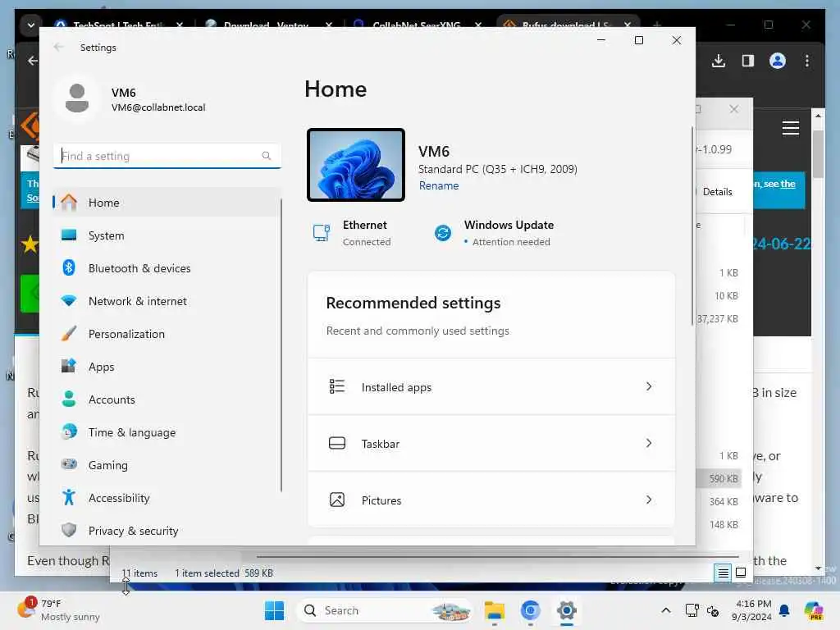Screen dimensions: 840x630
Task: Click File Explorer large icons view button
Action: point(741,573)
